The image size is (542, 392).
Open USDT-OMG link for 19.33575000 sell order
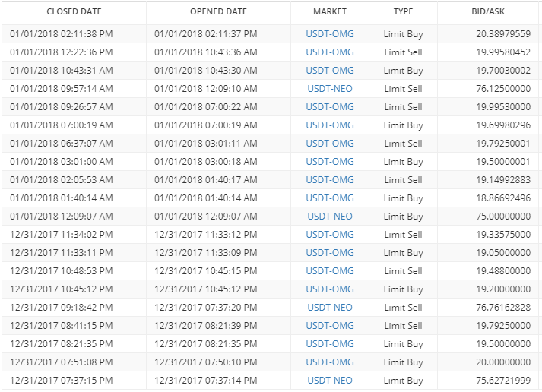(330, 235)
